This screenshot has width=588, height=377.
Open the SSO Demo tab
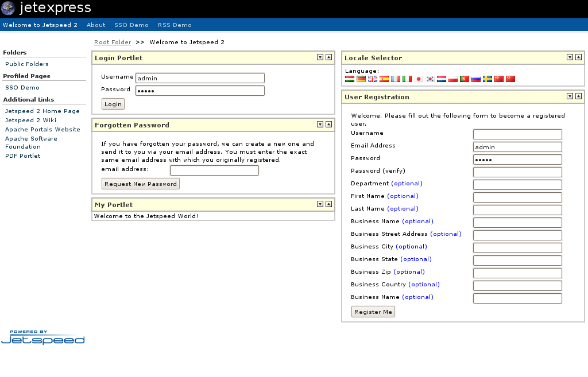(x=131, y=25)
